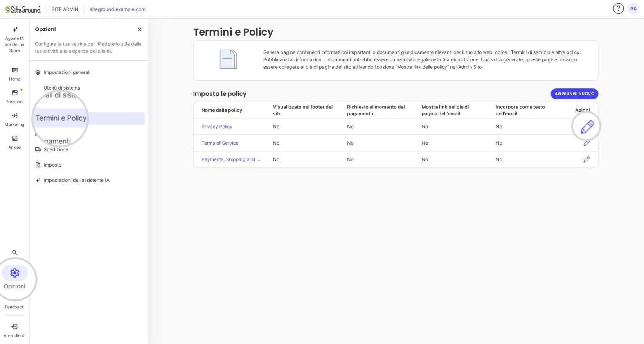Close the Opzioni panel
644x344 pixels.
coord(139,29)
